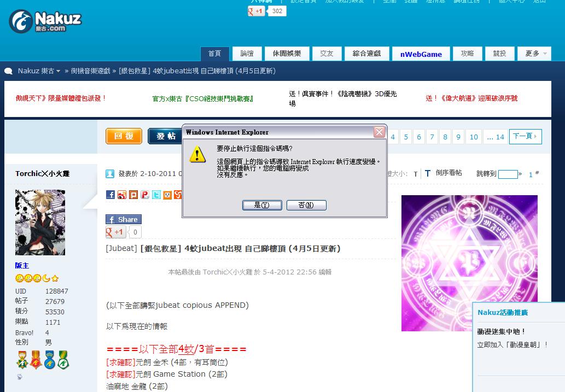Click the [Jubeat] category tag link

tap(121, 249)
